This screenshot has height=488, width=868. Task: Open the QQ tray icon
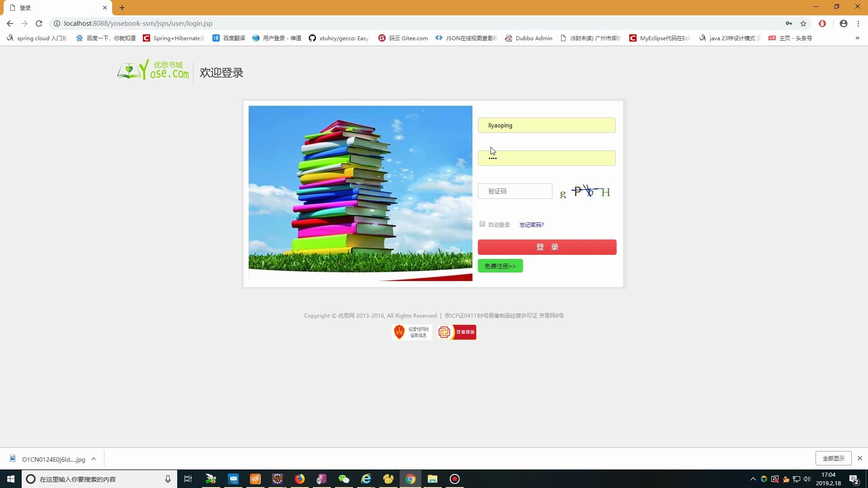point(786,479)
